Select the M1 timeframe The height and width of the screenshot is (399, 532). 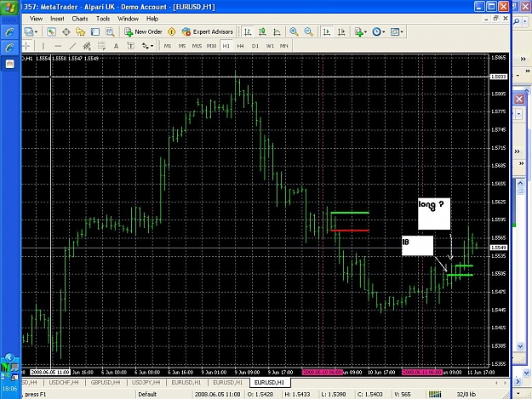168,46
